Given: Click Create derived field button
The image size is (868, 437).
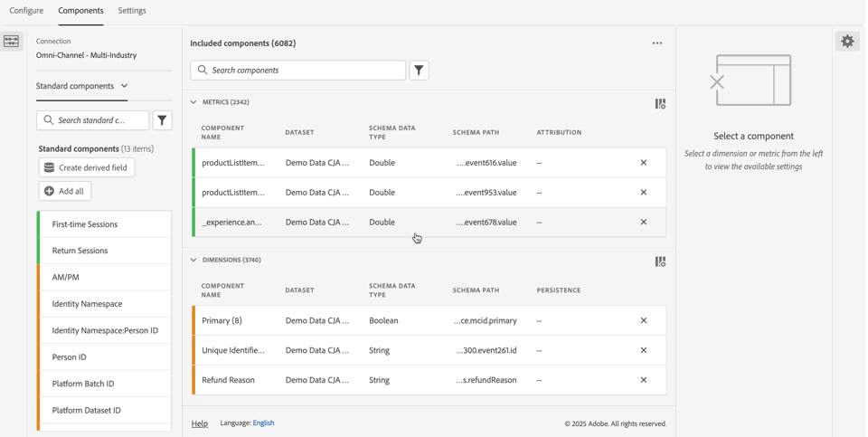Looking at the screenshot, I should tap(87, 168).
